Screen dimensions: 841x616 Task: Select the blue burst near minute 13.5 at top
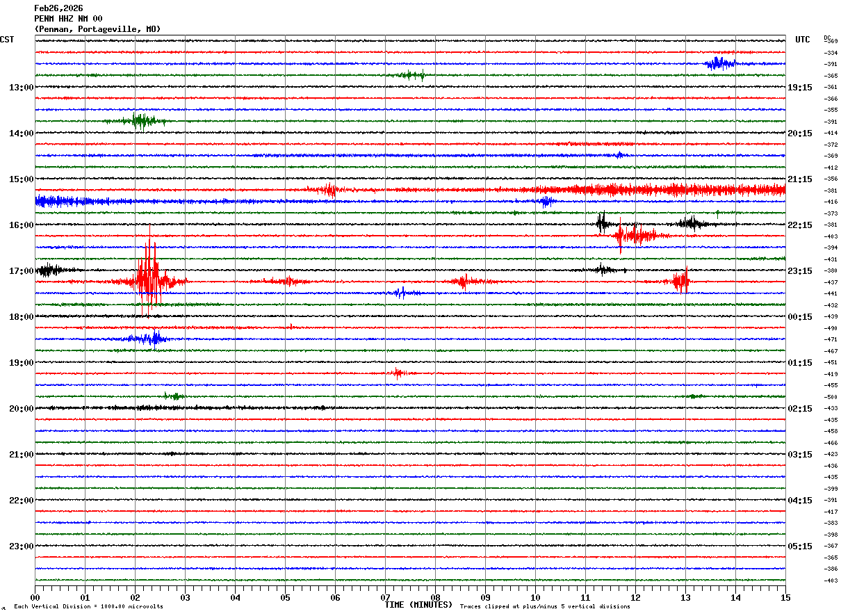click(720, 63)
